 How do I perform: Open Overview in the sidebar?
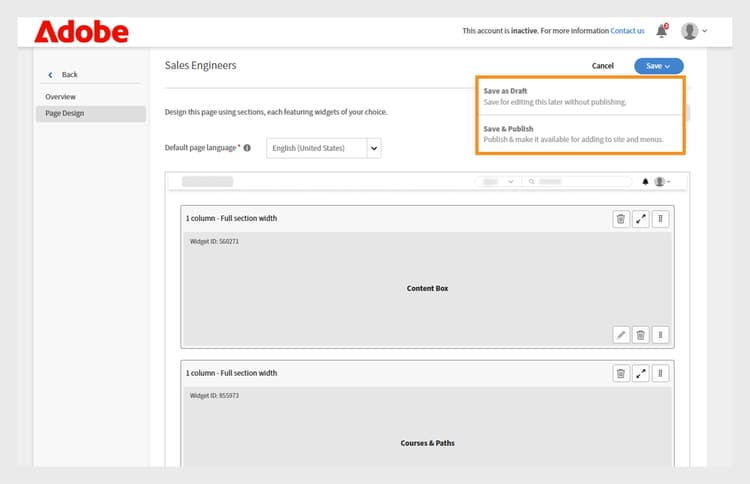coord(61,97)
